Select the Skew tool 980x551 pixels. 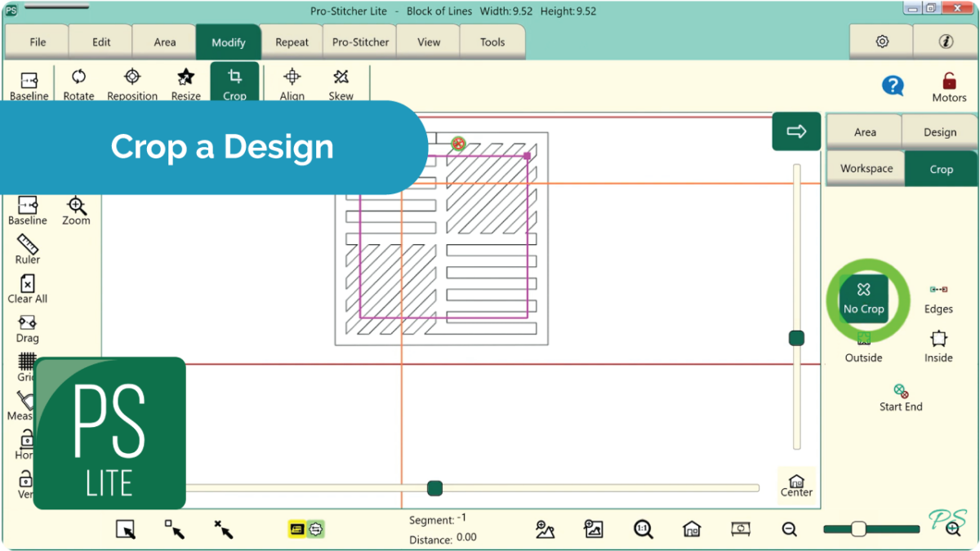341,83
